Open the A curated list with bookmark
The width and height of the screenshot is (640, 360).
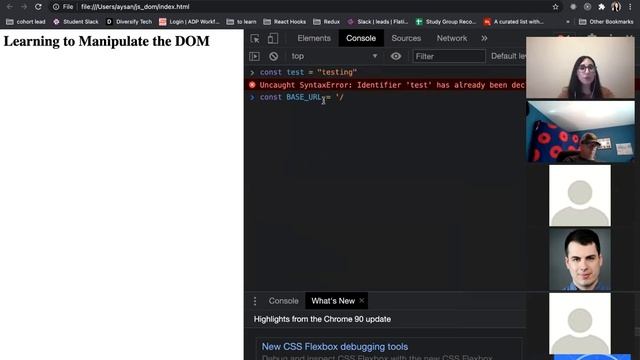[x=513, y=22]
